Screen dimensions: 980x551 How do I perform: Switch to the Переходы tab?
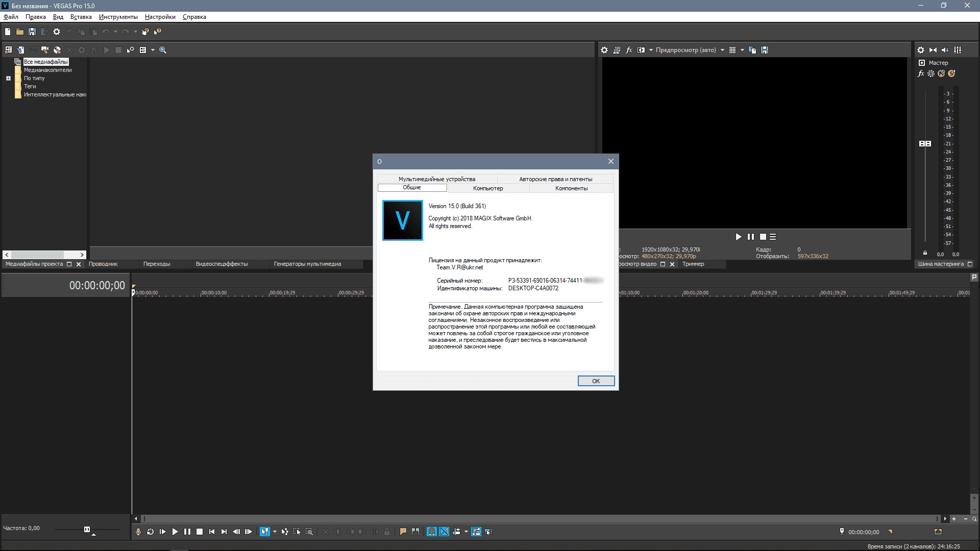click(x=157, y=264)
